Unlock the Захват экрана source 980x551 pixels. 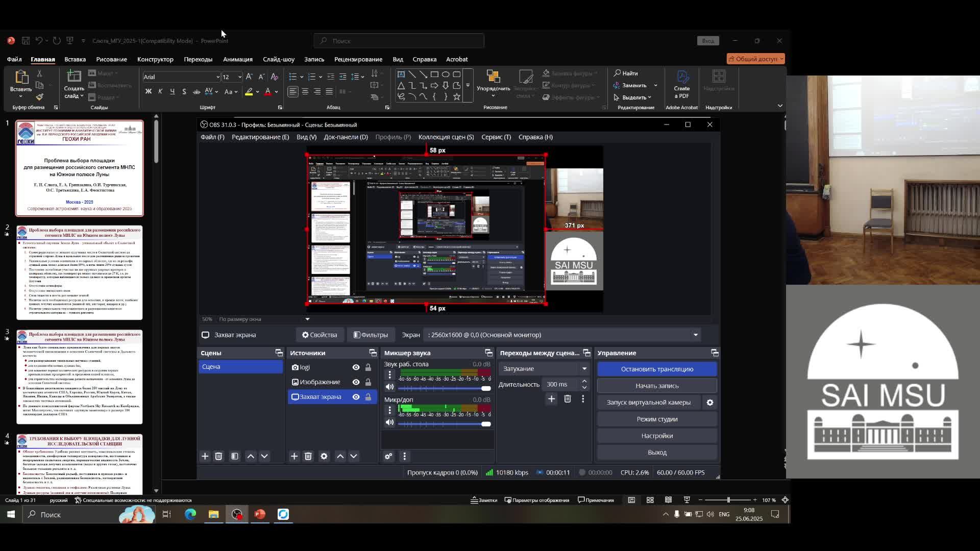tap(368, 397)
